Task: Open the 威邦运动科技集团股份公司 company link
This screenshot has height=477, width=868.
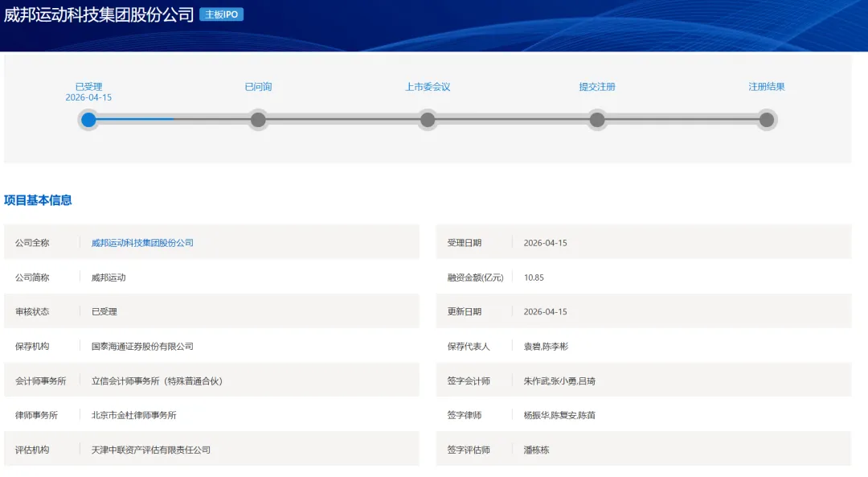Action: [x=142, y=243]
